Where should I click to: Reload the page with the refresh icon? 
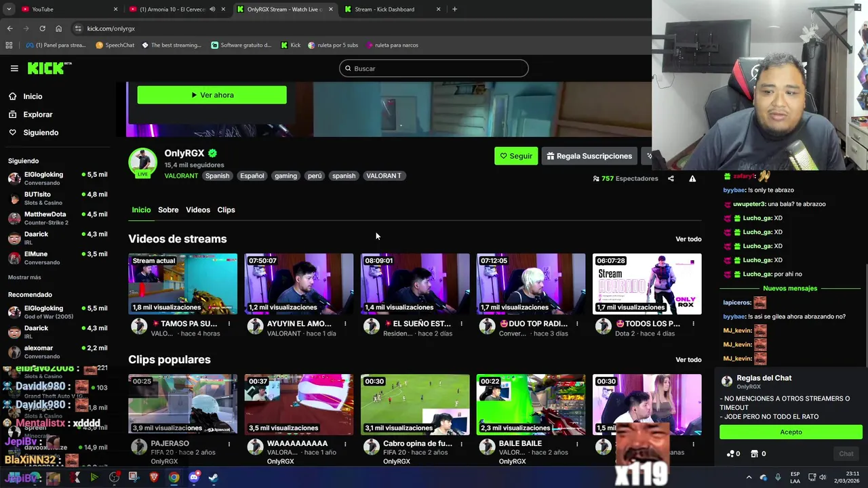point(42,28)
